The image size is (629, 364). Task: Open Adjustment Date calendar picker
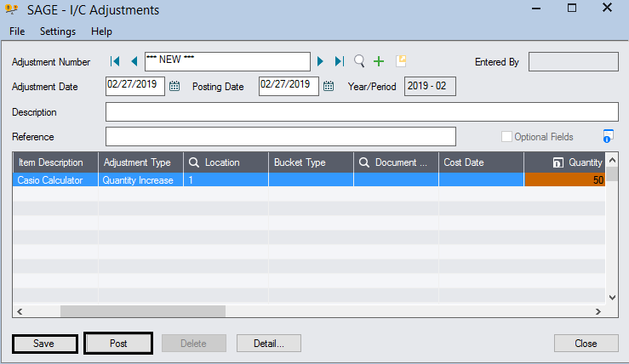click(174, 86)
